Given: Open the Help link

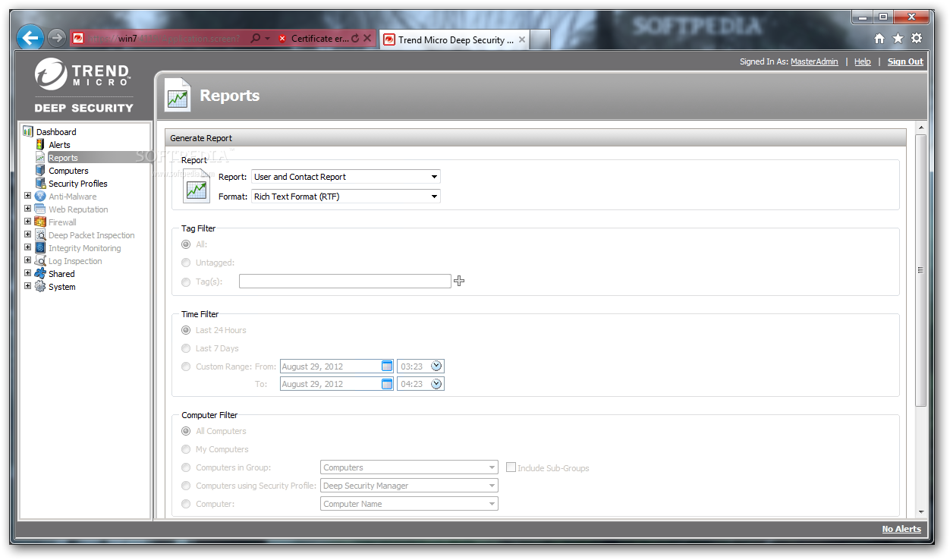Looking at the screenshot, I should coord(862,61).
